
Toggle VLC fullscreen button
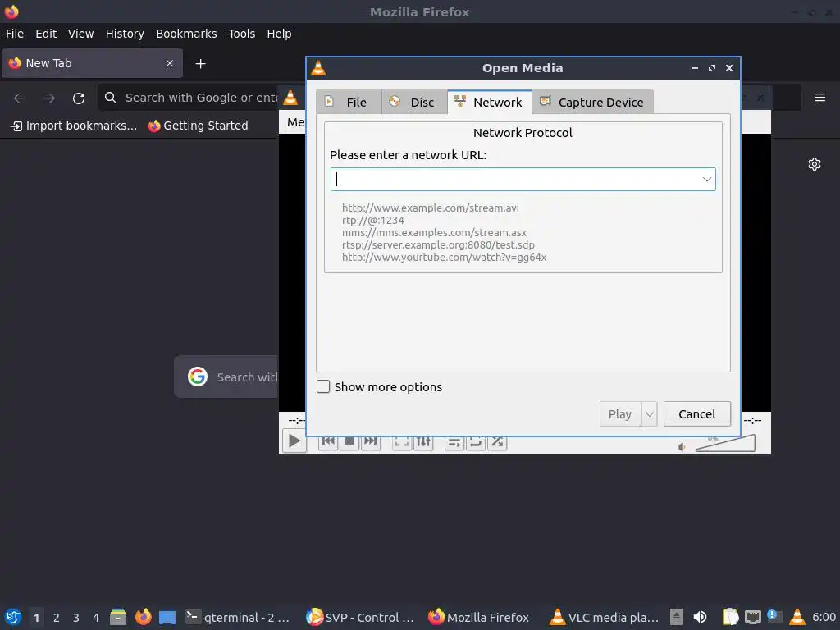[402, 442]
